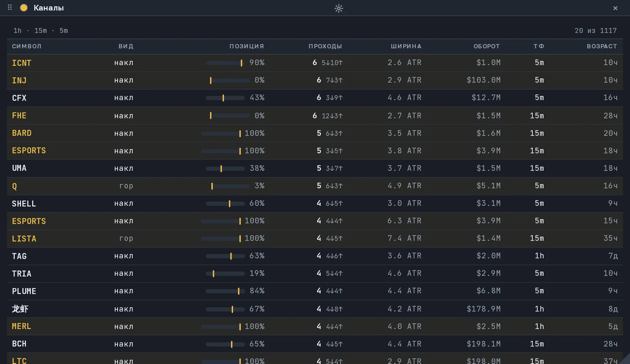Click the 7.4 ATR width for LISTA
This screenshot has height=364, width=630.
404,238
